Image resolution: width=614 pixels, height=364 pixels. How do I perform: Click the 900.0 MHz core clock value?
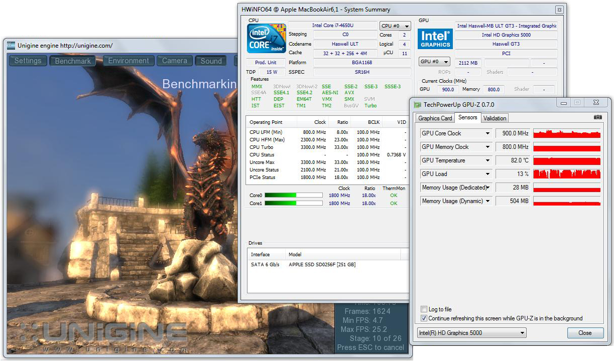pyautogui.click(x=513, y=133)
